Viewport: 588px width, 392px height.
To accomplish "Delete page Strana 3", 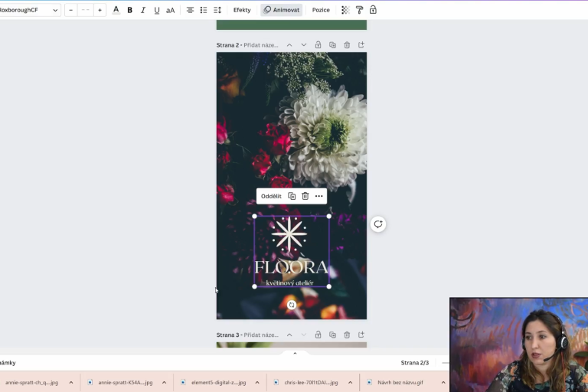I will pyautogui.click(x=347, y=335).
